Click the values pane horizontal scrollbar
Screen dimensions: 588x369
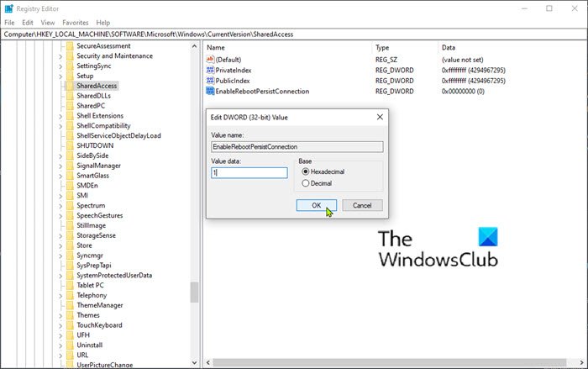pos(390,362)
